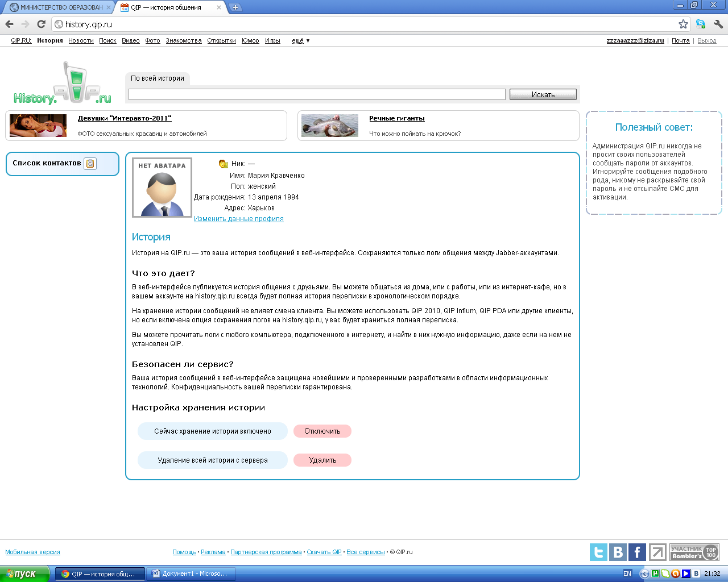This screenshot has height=582, width=728.
Task: Click the Скачать QIP footer link
Action: click(324, 552)
